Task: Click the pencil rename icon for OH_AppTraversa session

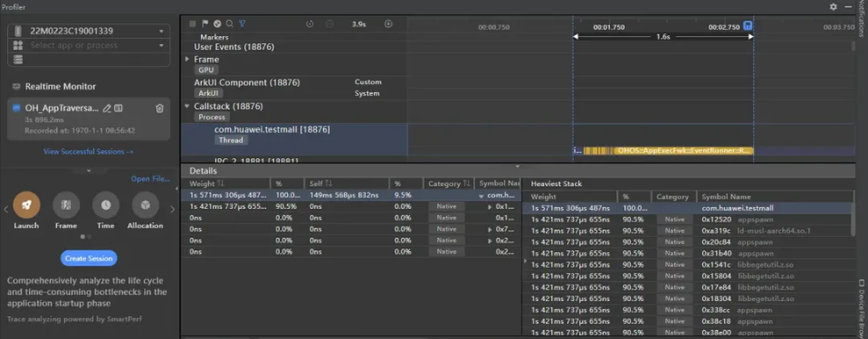Action: click(108, 108)
